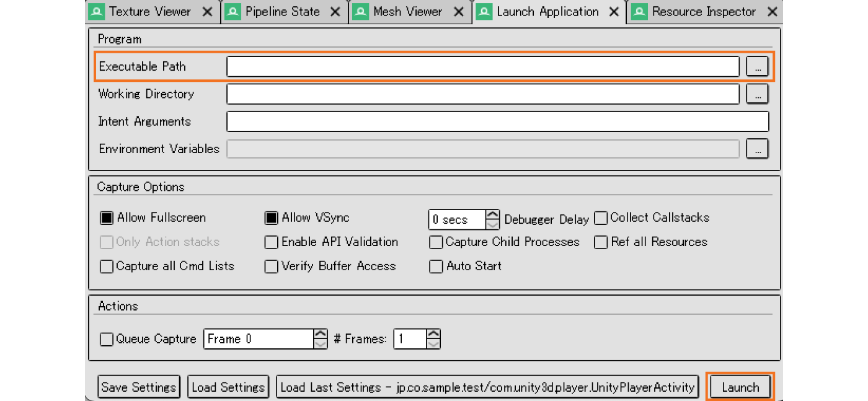Viewport: 868px width, 401px height.
Task: Click the RenderDoc icon on Mesh Viewer tab
Action: coord(360,11)
